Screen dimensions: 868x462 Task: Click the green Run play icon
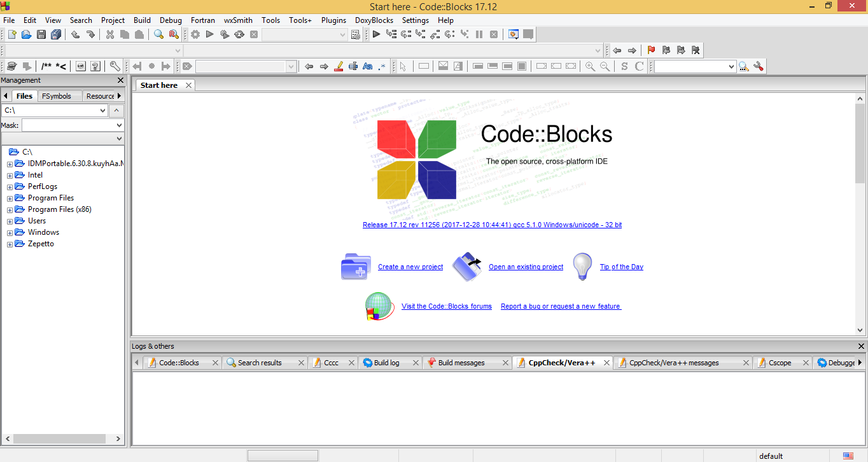pyautogui.click(x=209, y=34)
